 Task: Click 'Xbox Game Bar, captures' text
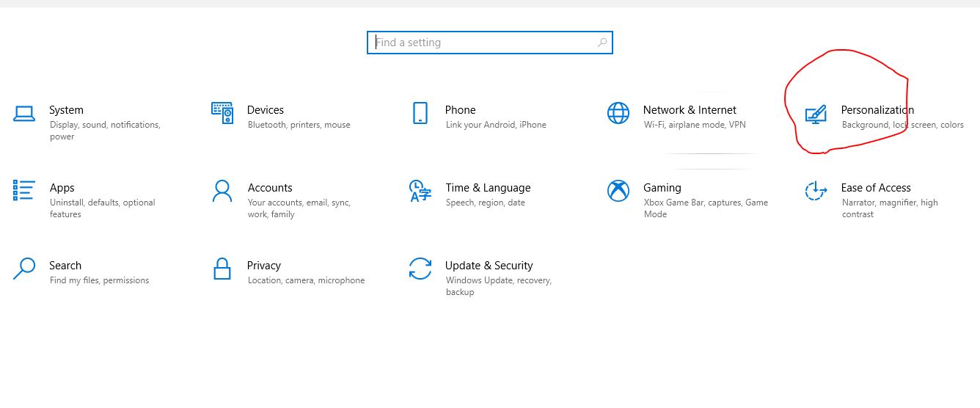694,203
